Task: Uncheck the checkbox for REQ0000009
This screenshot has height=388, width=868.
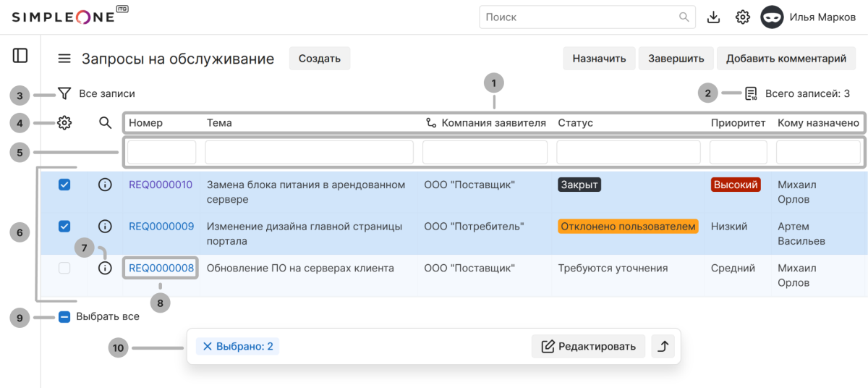Action: tap(64, 227)
